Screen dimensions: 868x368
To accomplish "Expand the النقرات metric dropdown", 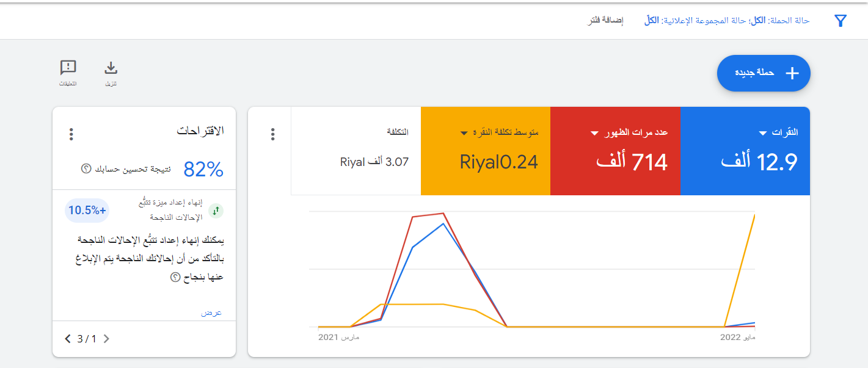I will (x=762, y=133).
